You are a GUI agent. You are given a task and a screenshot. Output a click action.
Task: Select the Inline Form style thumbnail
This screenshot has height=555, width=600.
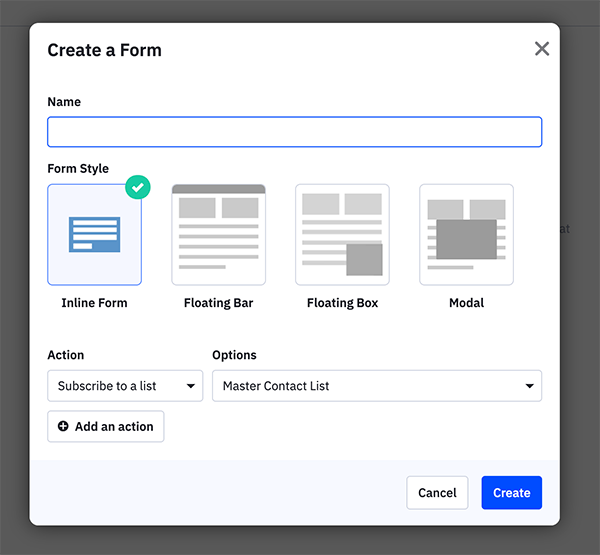click(95, 235)
